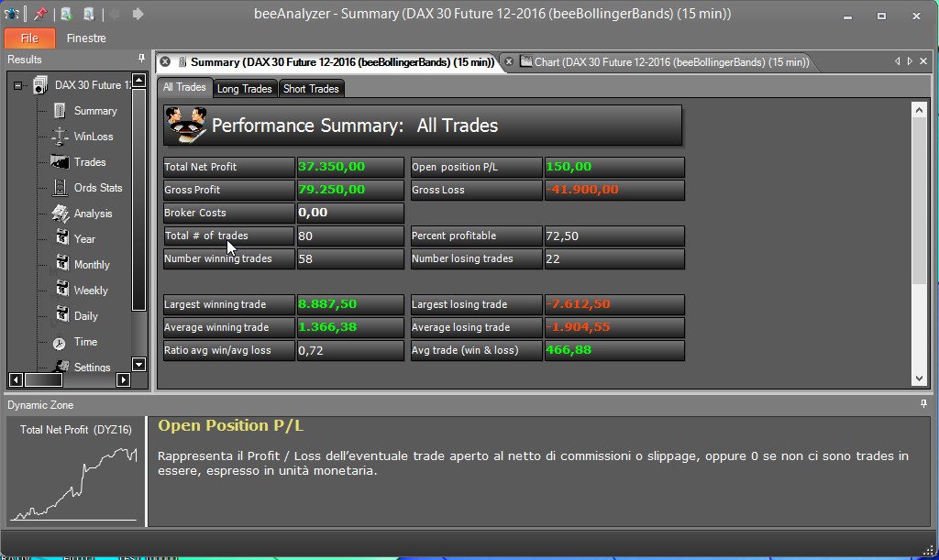Open the Ords Stats report icon
The height and width of the screenshot is (560, 939).
pos(60,188)
